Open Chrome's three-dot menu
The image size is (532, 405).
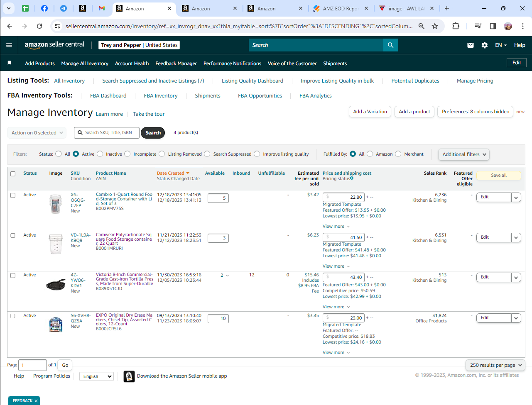[523, 26]
